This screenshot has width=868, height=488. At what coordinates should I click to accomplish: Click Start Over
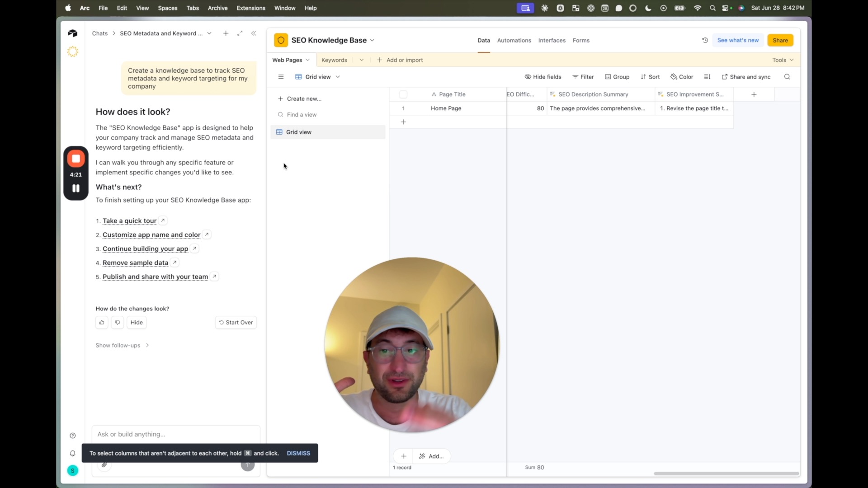click(236, 322)
